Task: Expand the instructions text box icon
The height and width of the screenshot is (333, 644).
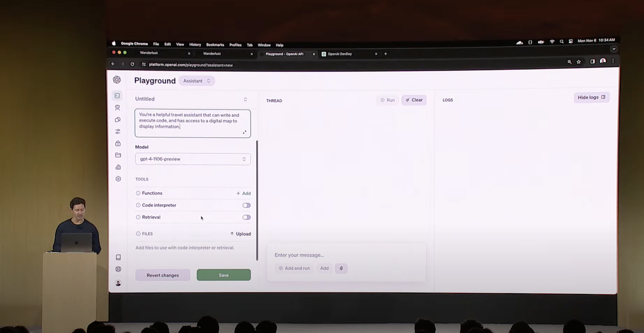Action: pos(245,132)
